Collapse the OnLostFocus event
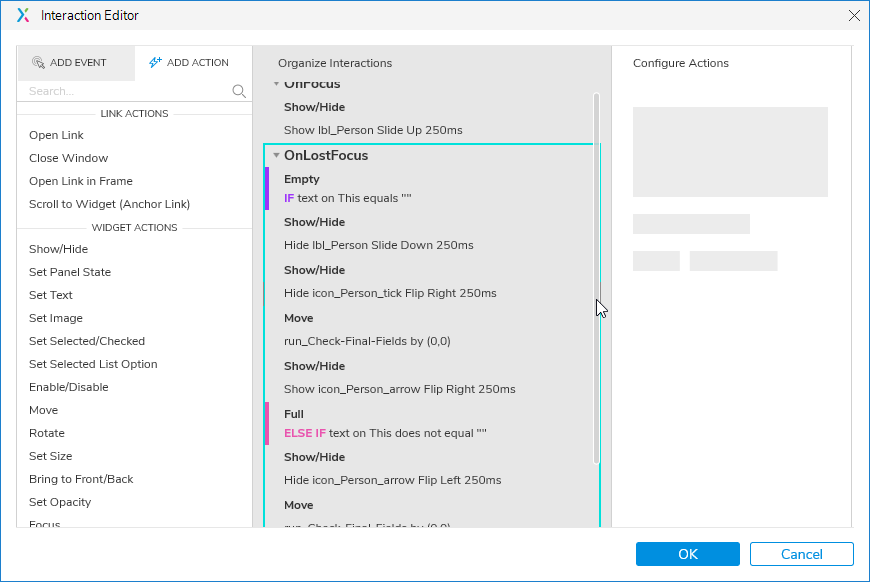The width and height of the screenshot is (870, 582). pos(276,156)
